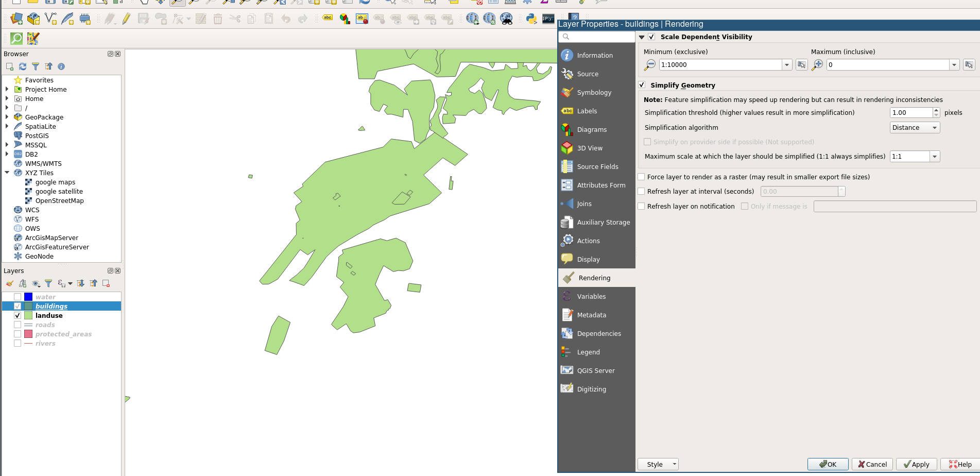Open the Simplification algorithm Distance dropdown

[915, 128]
